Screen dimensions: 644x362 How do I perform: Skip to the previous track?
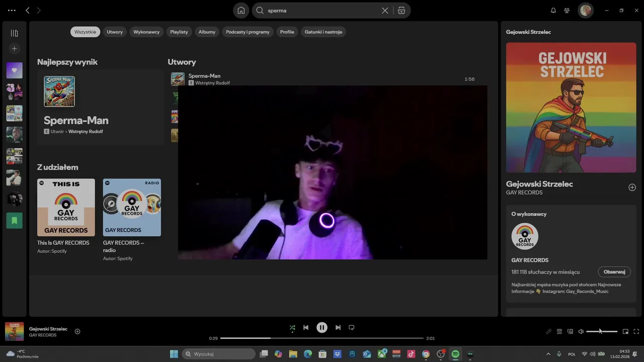[x=306, y=327]
